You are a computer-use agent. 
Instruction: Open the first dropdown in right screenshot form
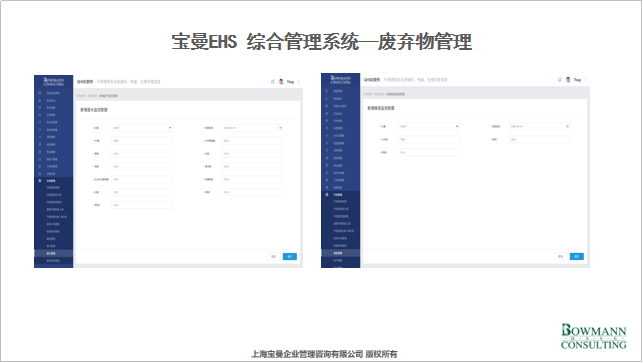(429, 126)
